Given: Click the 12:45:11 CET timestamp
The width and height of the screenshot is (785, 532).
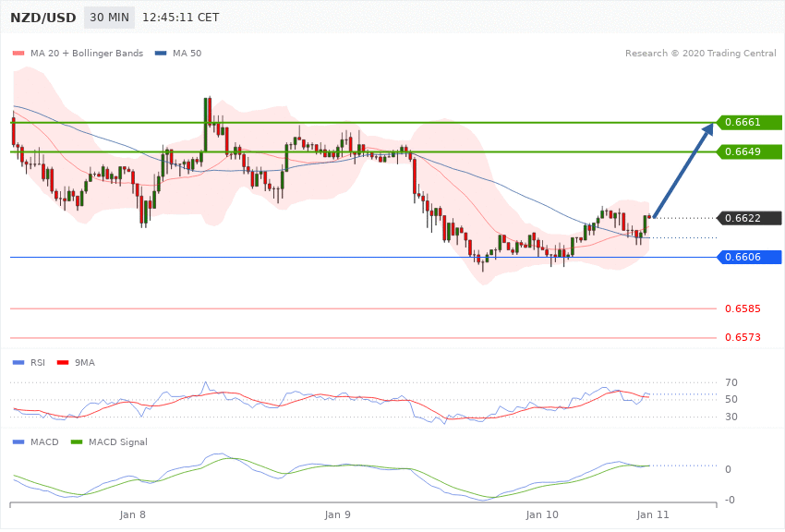Looking at the screenshot, I should tap(181, 18).
